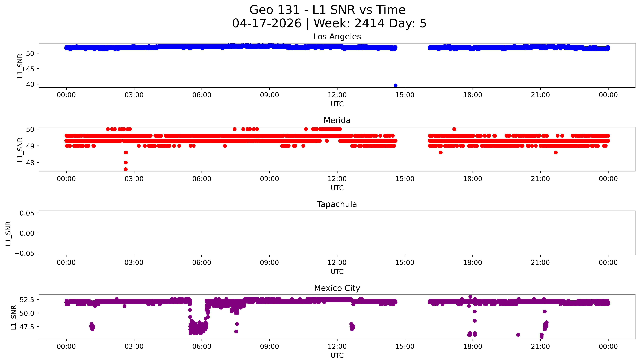Click the 12:00 tick label under Los Angeles
This screenshot has width=640, height=364.
(337, 95)
